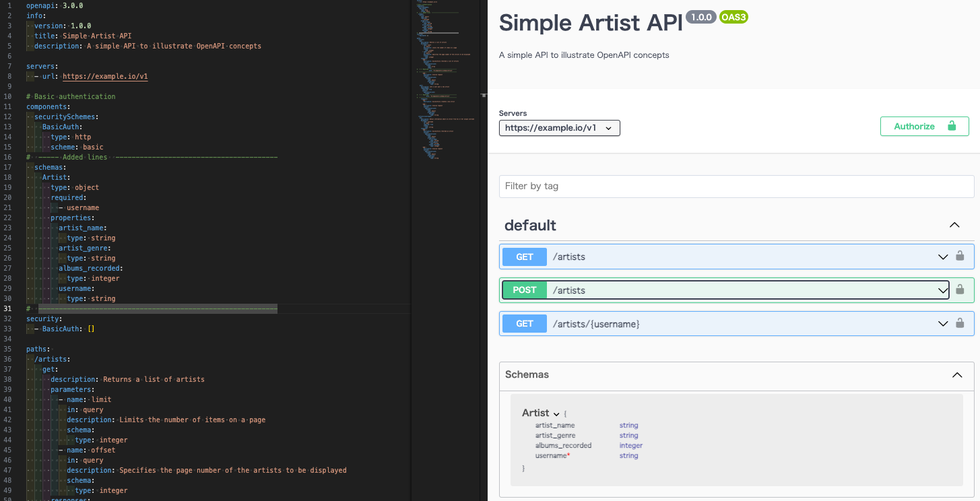Click the code minimap in the editor
This screenshot has height=501, width=980.
pos(445,81)
